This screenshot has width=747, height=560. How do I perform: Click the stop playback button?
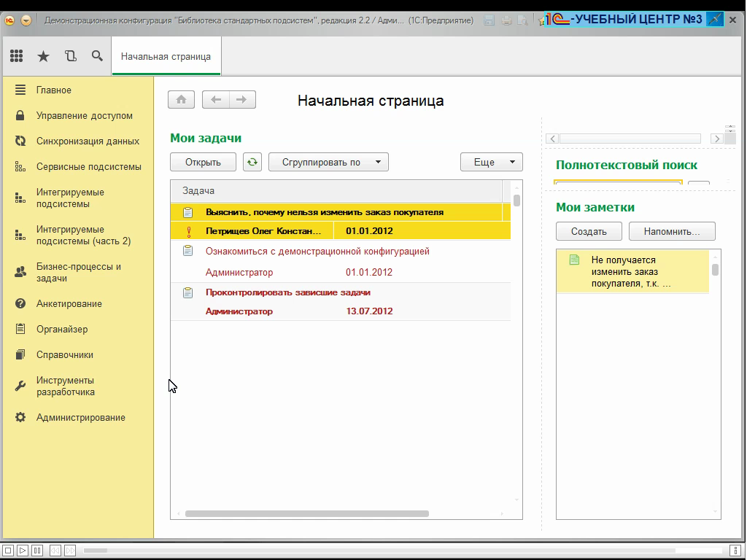7,551
